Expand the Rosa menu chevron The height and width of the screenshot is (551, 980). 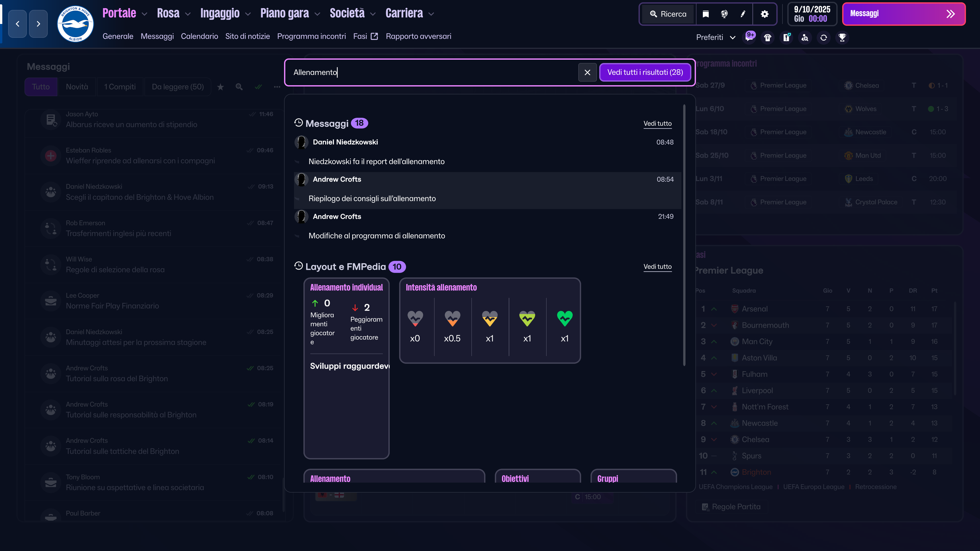click(x=188, y=14)
